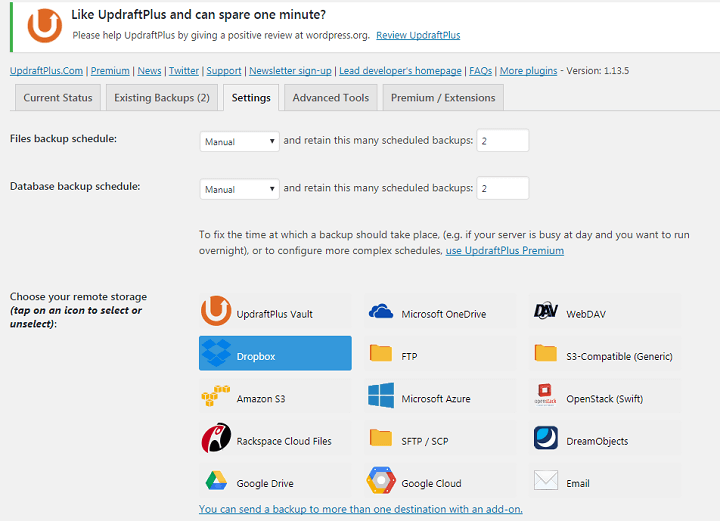The height and width of the screenshot is (521, 720).
Task: Click the Newsletter sign-up link
Action: point(290,71)
